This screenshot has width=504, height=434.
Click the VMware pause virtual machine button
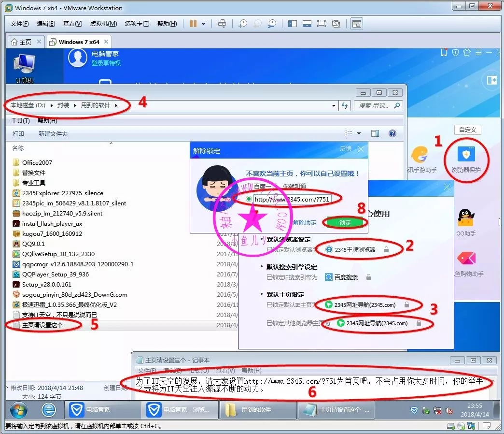tap(193, 23)
